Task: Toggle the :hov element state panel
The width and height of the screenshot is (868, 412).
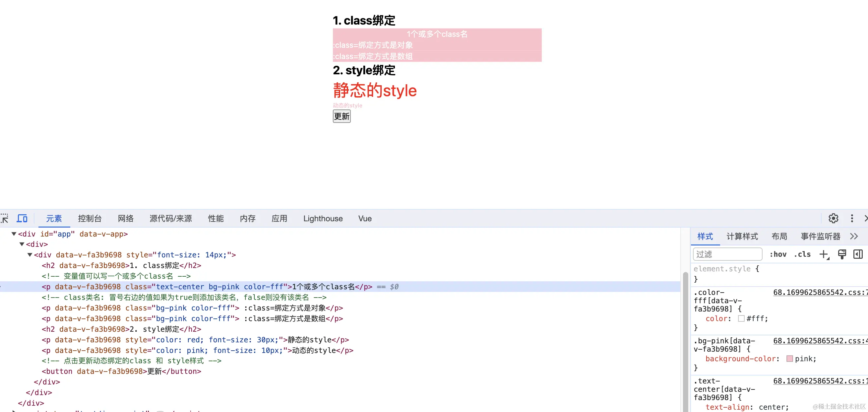Action: (778, 254)
